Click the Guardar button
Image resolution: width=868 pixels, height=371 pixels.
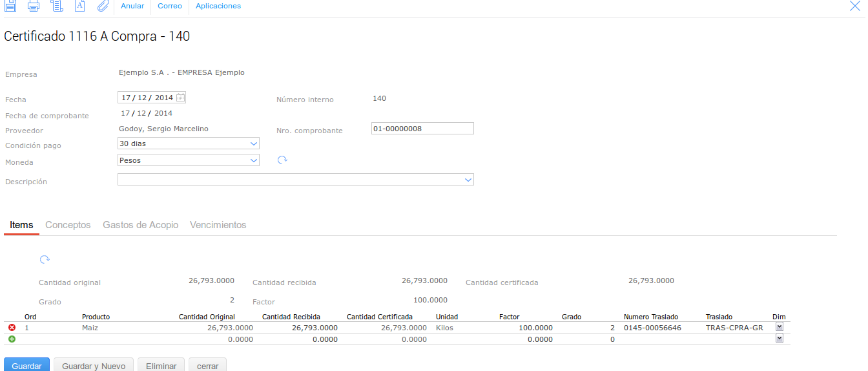click(26, 365)
